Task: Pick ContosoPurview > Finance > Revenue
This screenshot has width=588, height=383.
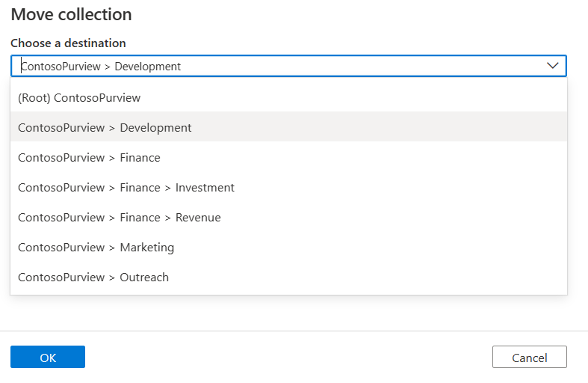Action: coord(288,218)
